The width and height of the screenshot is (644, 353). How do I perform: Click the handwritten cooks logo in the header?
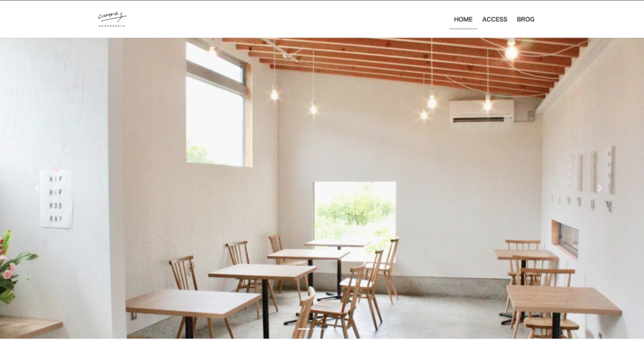[x=112, y=17]
